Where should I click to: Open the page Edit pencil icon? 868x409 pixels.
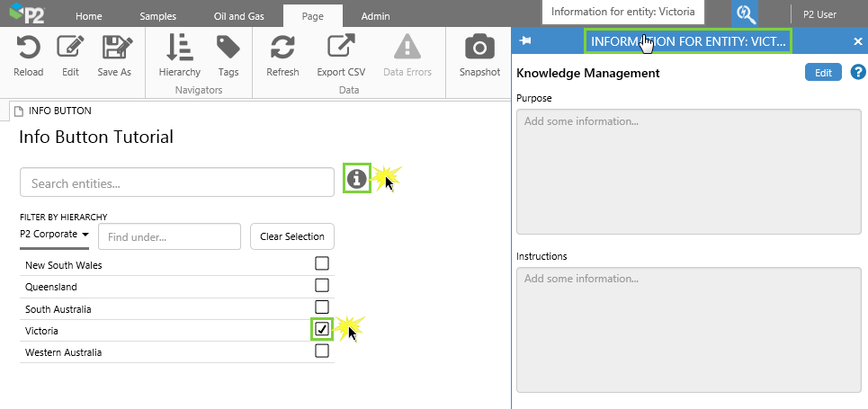tap(70, 48)
